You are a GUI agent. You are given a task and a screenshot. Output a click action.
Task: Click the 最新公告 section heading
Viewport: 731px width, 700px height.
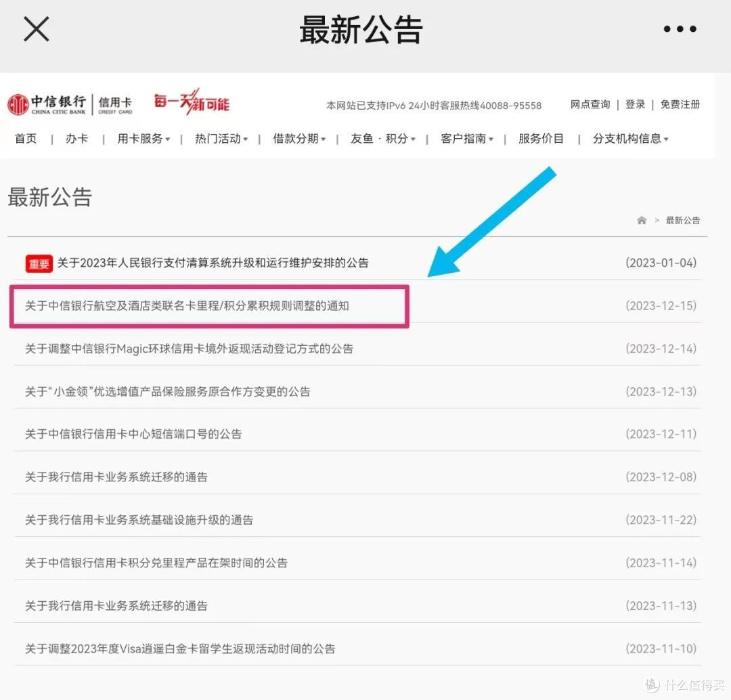[x=50, y=197]
